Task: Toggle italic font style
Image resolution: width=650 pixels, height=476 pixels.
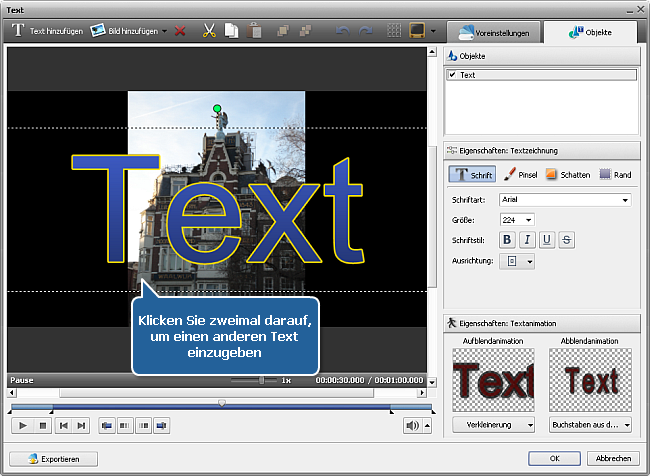Action: (527, 239)
